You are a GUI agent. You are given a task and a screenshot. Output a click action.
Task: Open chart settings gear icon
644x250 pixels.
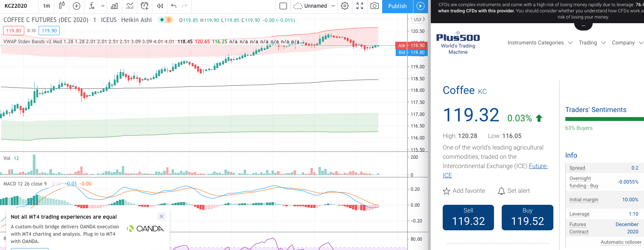coord(345,6)
